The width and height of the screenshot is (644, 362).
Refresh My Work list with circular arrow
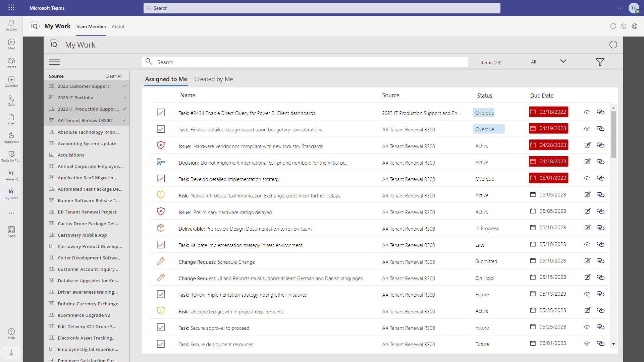pyautogui.click(x=613, y=45)
